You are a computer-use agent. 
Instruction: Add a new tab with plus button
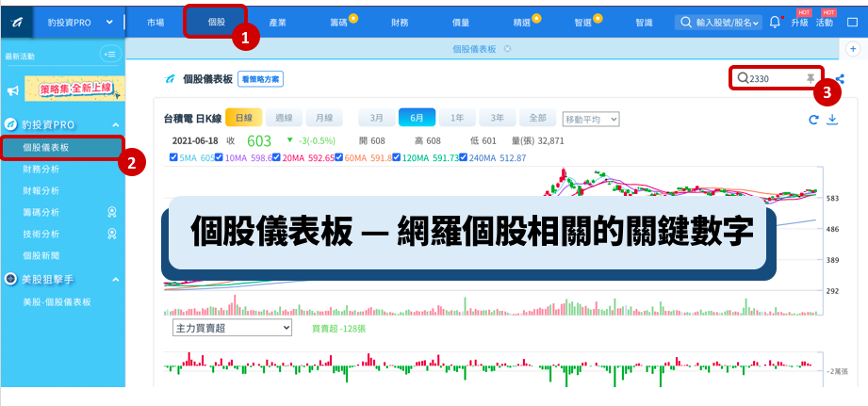[x=853, y=49]
